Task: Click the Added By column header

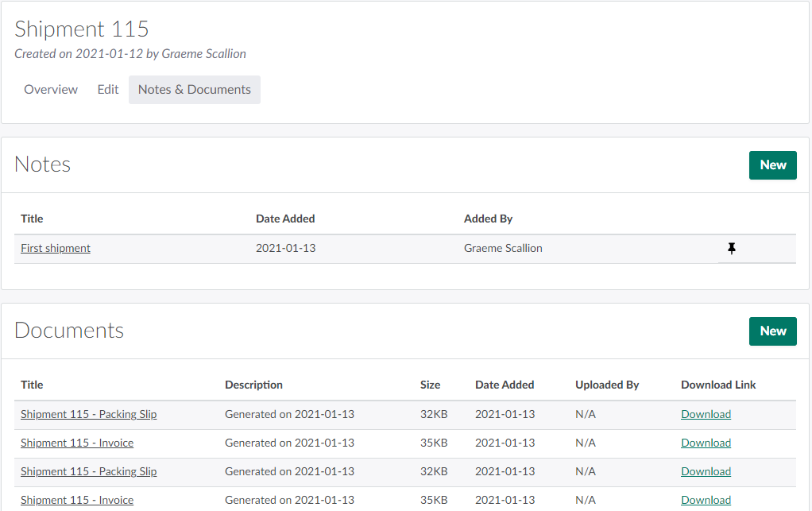Action: pyautogui.click(x=488, y=219)
